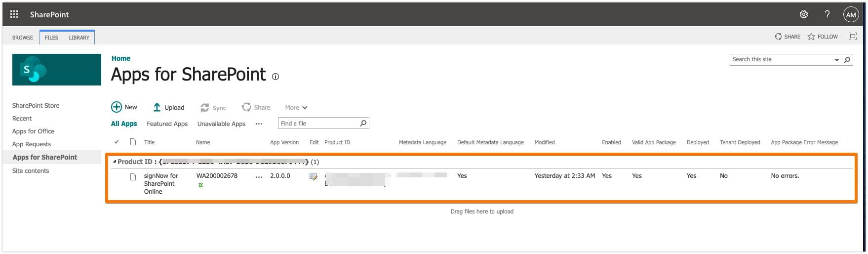Open ellipsis menu for WA200002678
Viewport: 868px width, 254px height.
(x=259, y=176)
